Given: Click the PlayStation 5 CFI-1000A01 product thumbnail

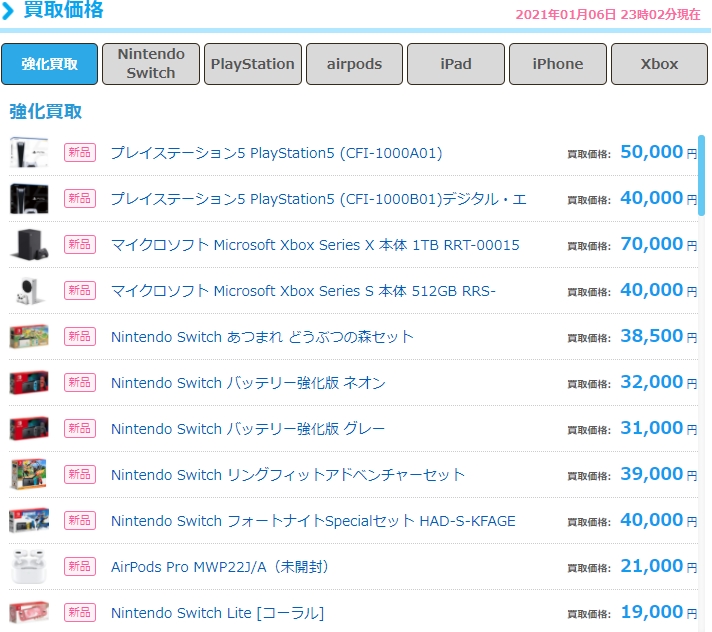Looking at the screenshot, I should [x=29, y=152].
